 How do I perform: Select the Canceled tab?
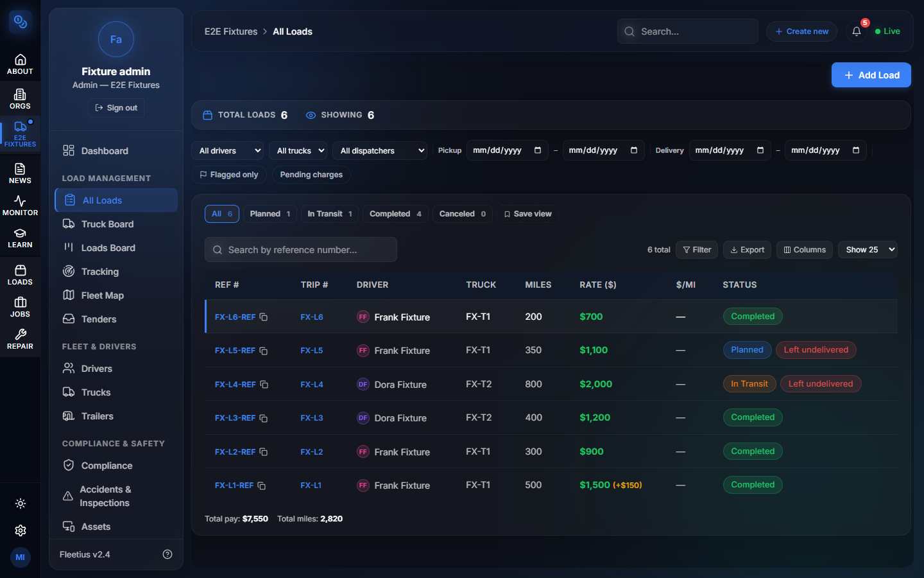tap(463, 214)
